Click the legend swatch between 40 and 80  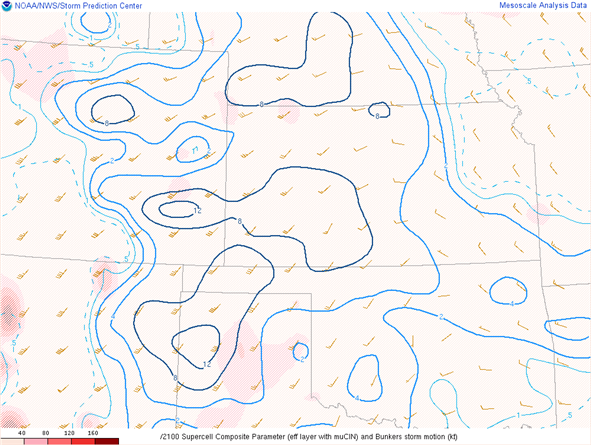(36, 441)
